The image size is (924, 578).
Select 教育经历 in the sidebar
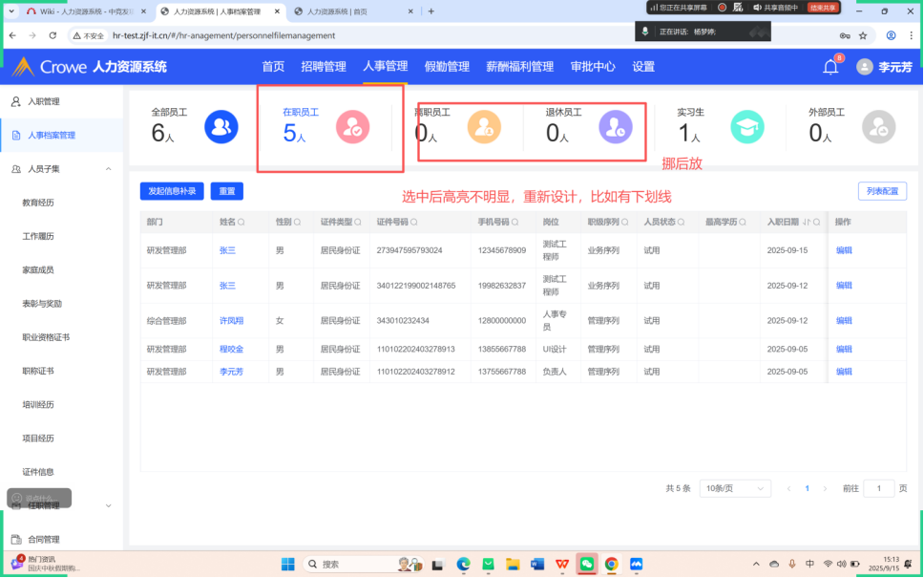coord(38,203)
